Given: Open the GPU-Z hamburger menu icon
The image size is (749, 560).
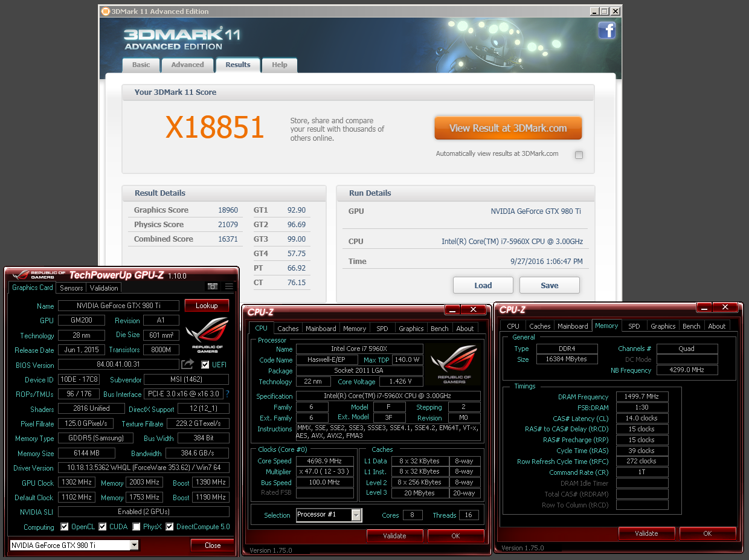Looking at the screenshot, I should [229, 287].
